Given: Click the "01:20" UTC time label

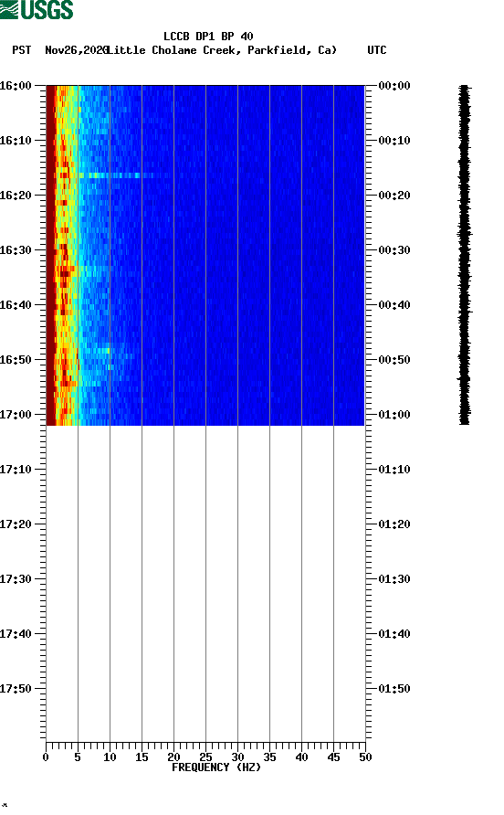Looking at the screenshot, I should 394,524.
